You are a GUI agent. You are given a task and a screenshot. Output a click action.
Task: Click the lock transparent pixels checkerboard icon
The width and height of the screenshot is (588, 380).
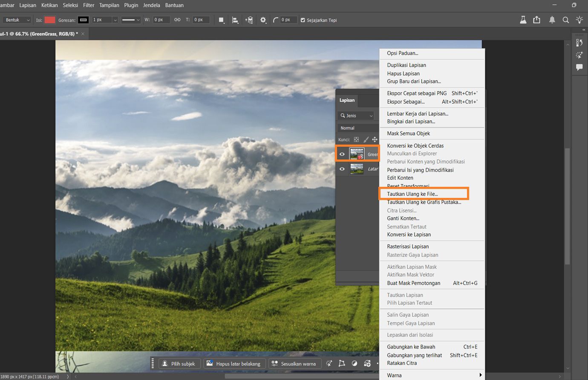[356, 139]
